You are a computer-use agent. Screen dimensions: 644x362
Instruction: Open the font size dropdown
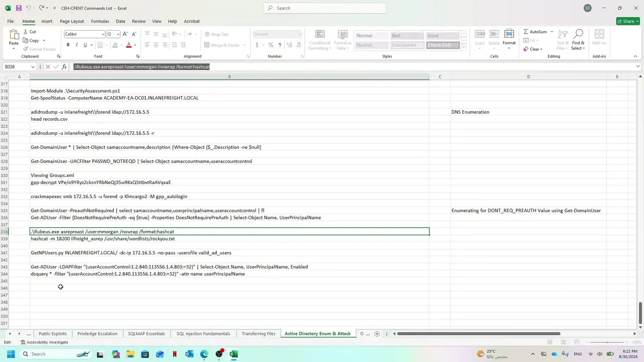click(x=118, y=34)
